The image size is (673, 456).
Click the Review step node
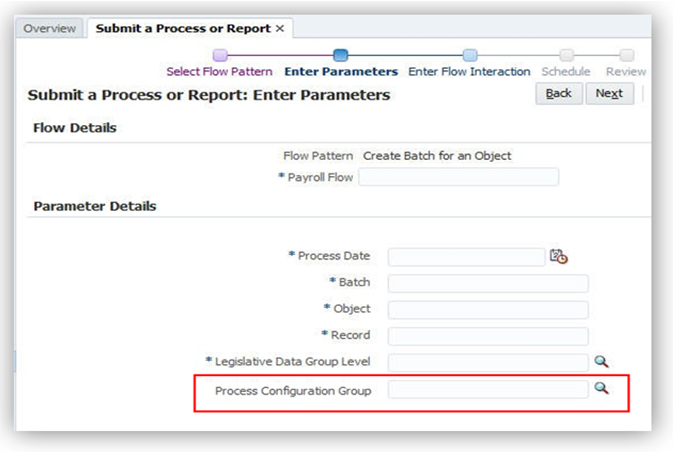tap(626, 56)
